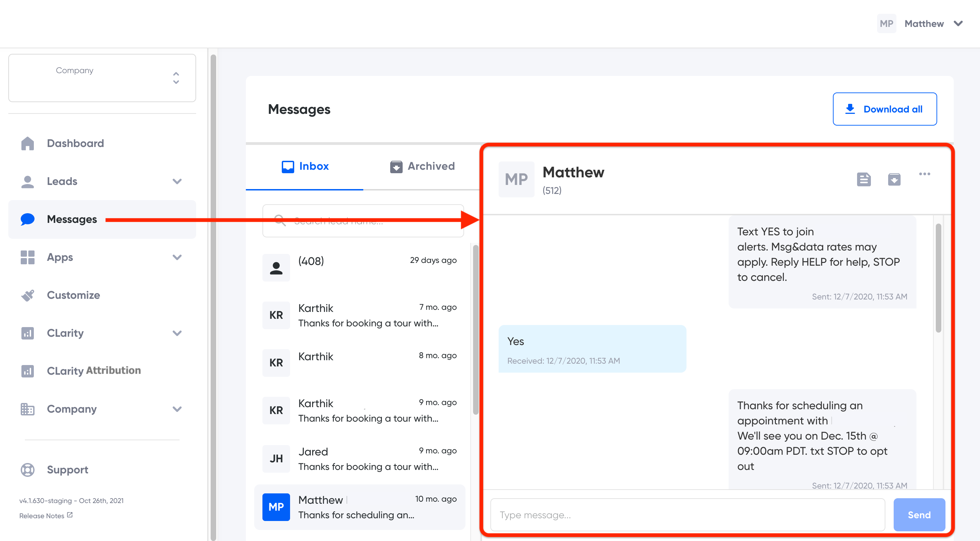Click the Download all button
Screen dimensions: 980x541
884,109
